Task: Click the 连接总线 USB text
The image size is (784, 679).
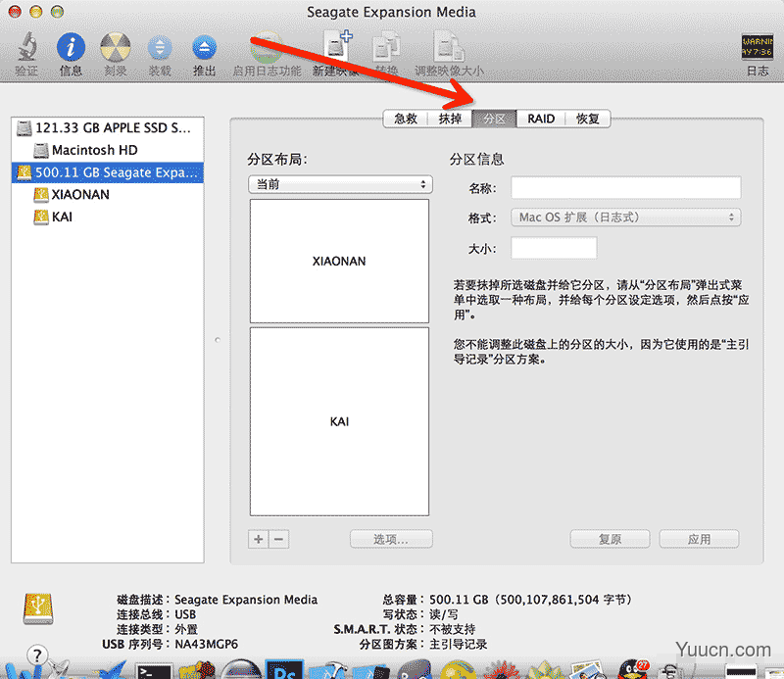Action: pyautogui.click(x=157, y=614)
